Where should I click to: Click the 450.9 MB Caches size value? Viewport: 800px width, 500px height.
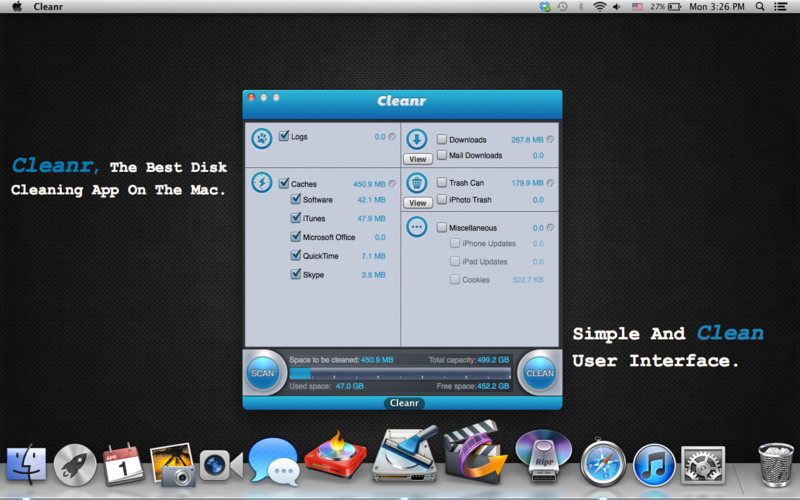[x=369, y=184]
